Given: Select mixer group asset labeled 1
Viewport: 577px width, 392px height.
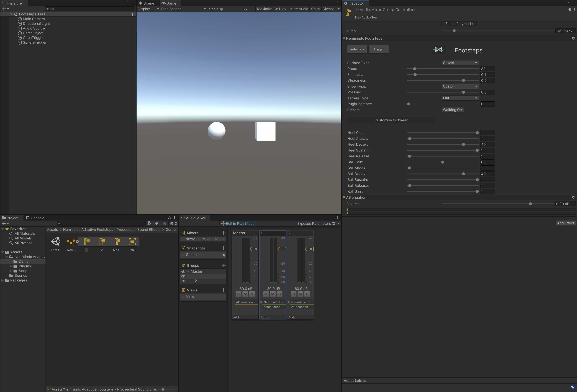Looking at the screenshot, I should click(86, 241).
